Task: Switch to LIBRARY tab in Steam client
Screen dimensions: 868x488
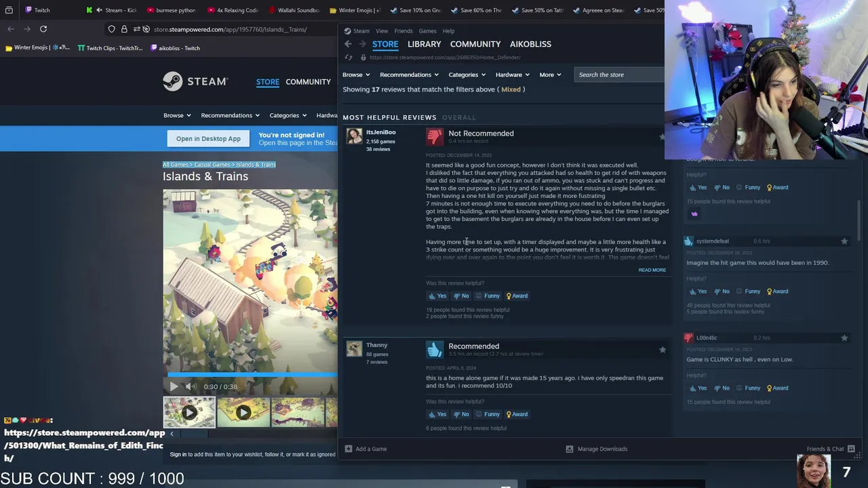Action: click(425, 44)
